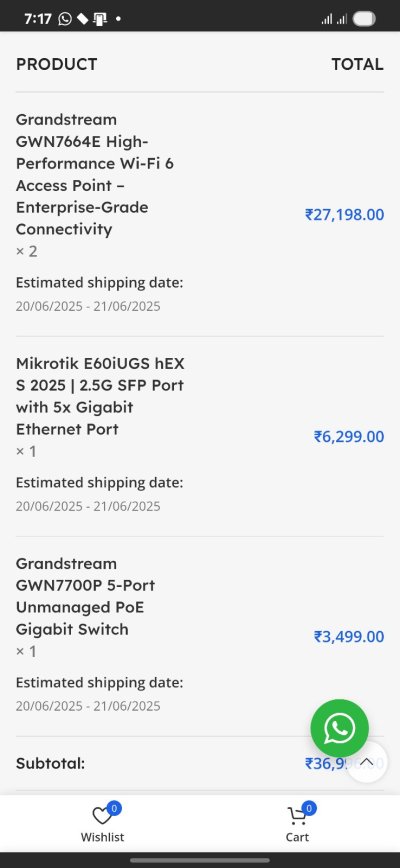Tap the scroll-to-top arrow button
Screen dimensions: 400x868
(x=366, y=762)
